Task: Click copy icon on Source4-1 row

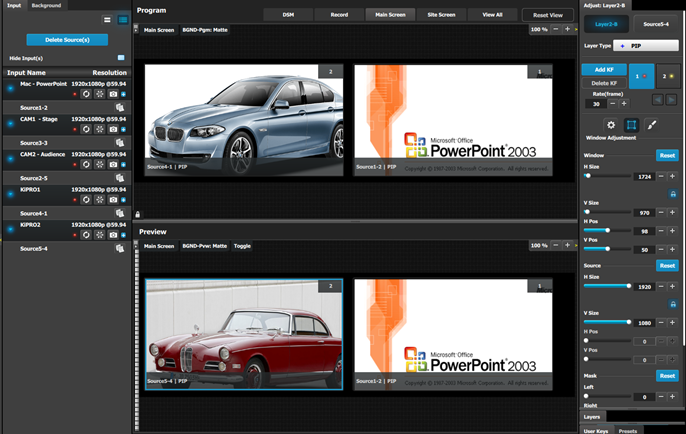Action: click(119, 213)
